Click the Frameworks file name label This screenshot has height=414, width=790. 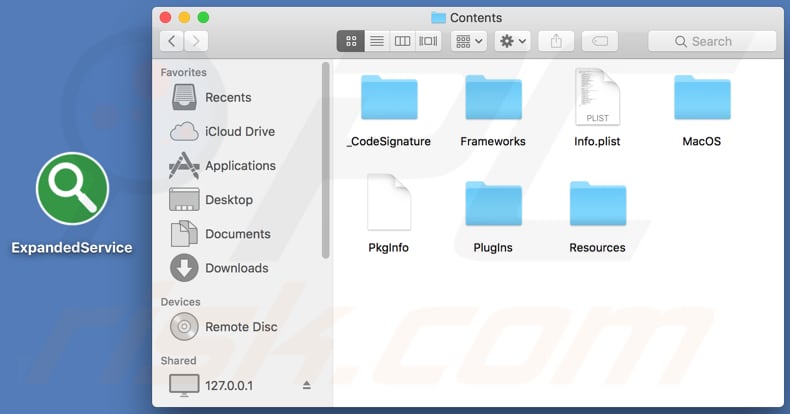(x=493, y=142)
